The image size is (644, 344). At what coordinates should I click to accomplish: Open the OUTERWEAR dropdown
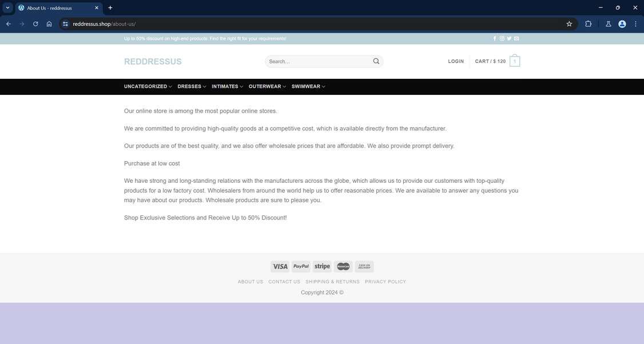265,86
